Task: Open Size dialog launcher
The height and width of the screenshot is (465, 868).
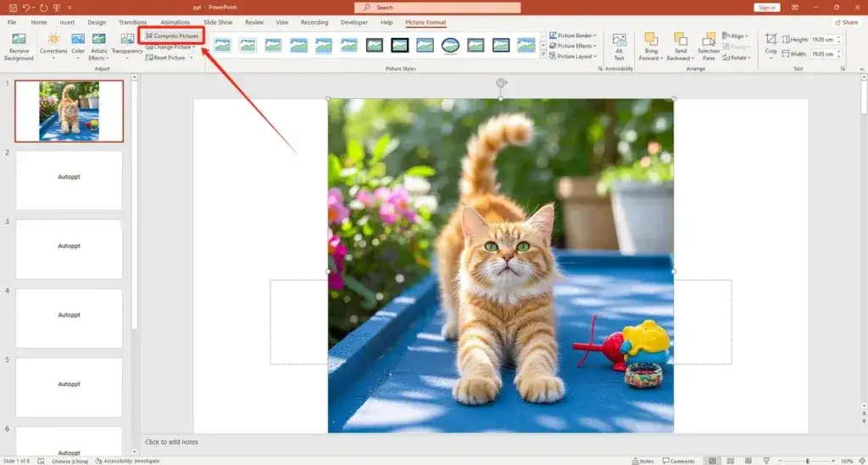Action: (843, 69)
